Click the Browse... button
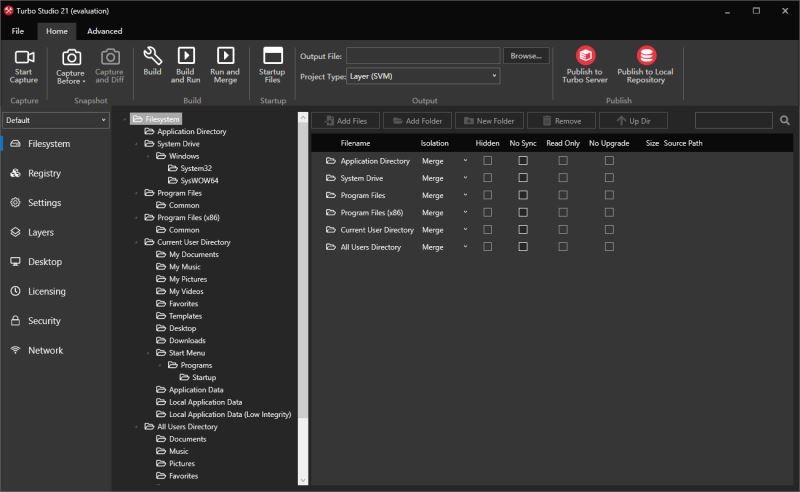The width and height of the screenshot is (800, 492). 526,56
